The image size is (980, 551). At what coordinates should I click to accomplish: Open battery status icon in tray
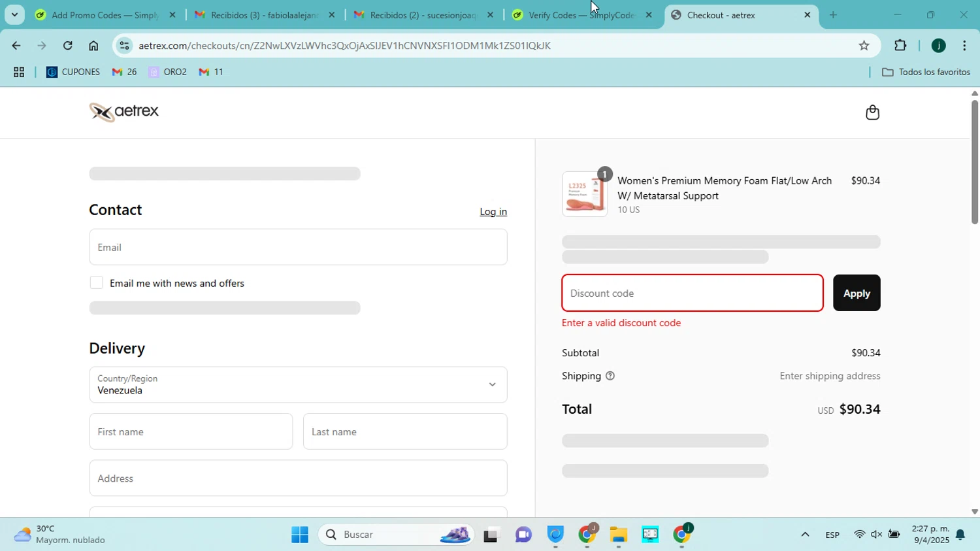(x=894, y=535)
